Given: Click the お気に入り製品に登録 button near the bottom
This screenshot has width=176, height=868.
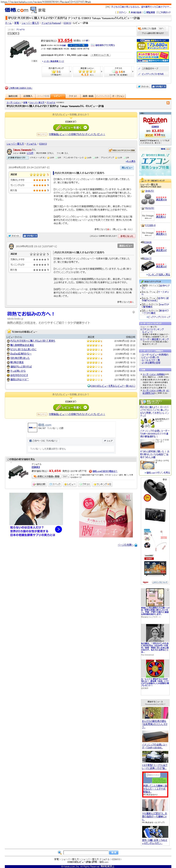Looking at the screenshot, I should tap(47, 476).
